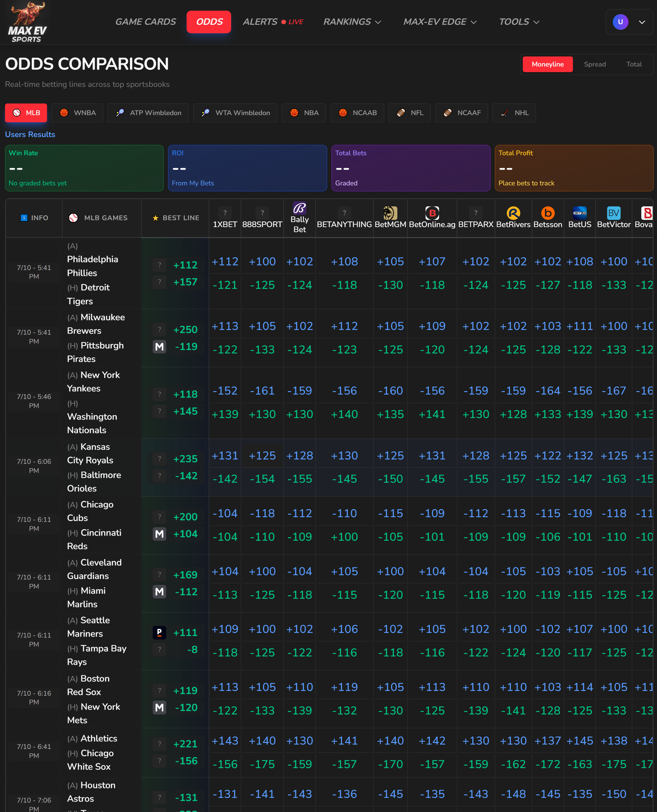Go to the Odds page
The height and width of the screenshot is (812, 657).
(x=209, y=22)
